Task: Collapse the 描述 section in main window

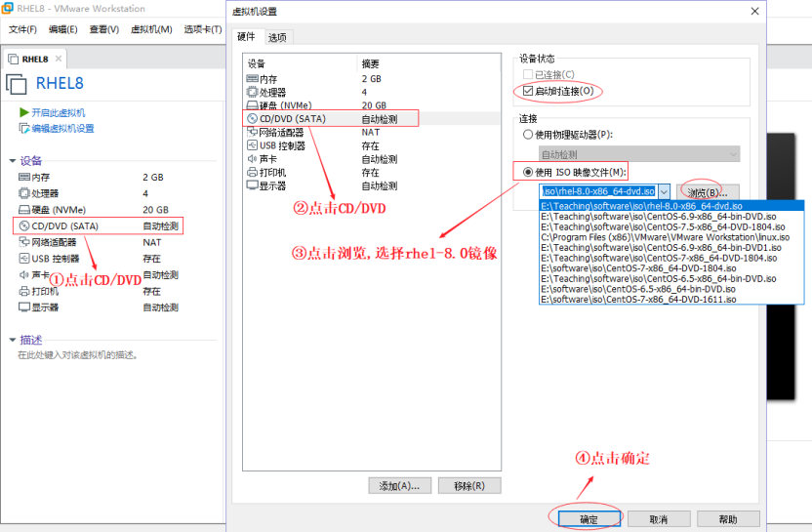Action: [13, 340]
